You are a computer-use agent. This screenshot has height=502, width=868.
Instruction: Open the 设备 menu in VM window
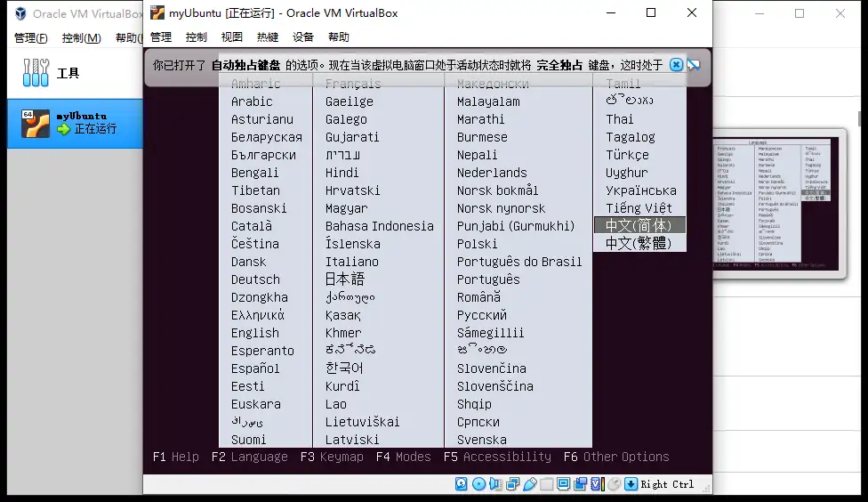click(303, 37)
